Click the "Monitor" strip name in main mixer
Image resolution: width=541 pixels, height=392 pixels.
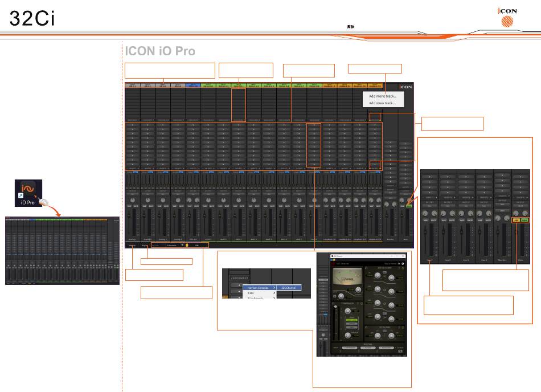click(x=390, y=239)
